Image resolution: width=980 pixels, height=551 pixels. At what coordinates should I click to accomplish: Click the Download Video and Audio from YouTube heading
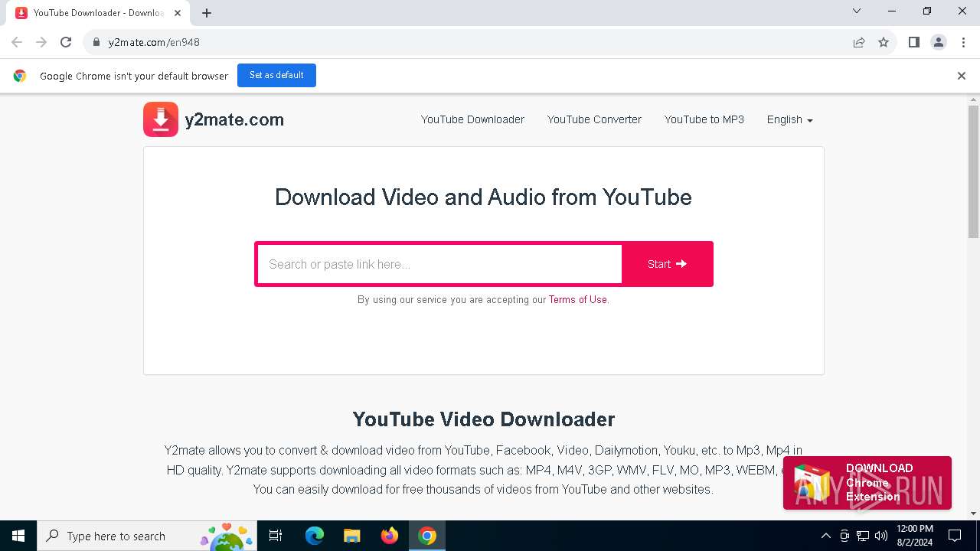point(483,197)
